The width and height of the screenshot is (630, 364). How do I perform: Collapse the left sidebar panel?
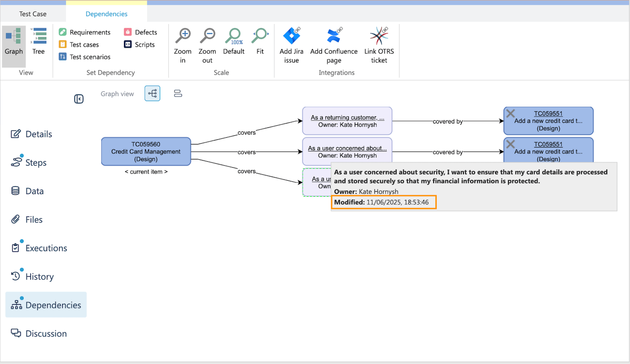point(79,99)
